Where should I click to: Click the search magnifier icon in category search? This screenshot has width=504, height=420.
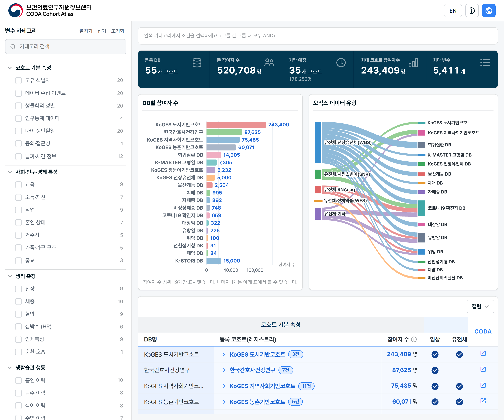[13, 47]
